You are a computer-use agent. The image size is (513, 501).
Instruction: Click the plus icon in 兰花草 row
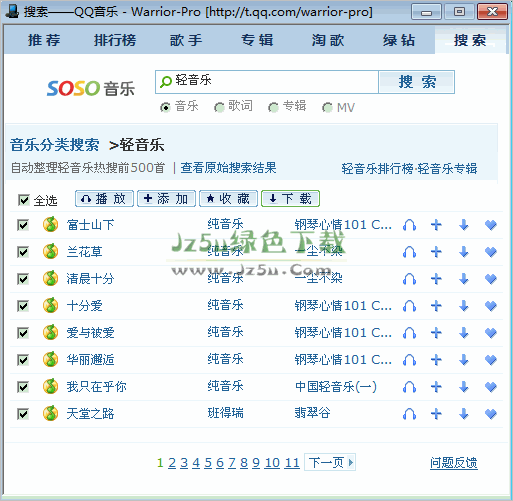tap(436, 252)
